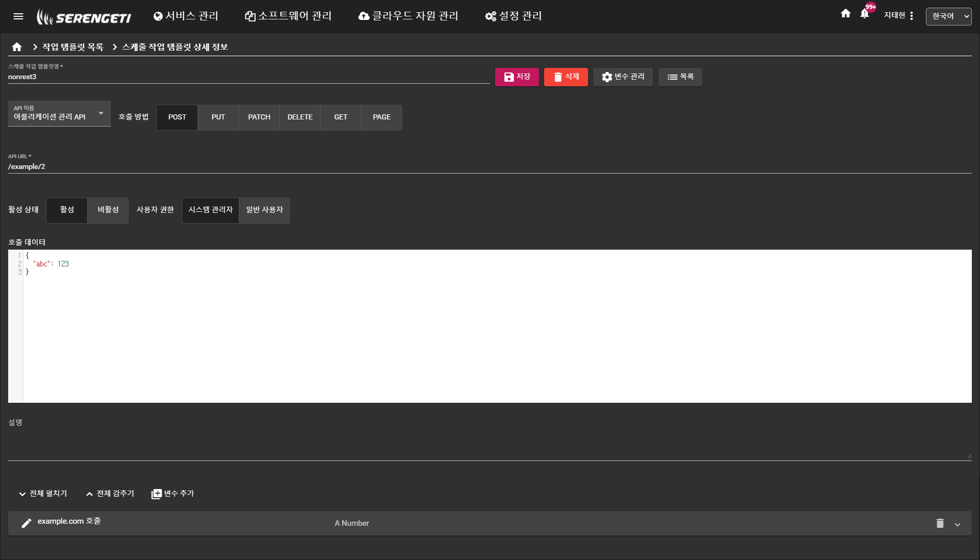Click the home icon in breadcrumb
Viewport: 980px width, 560px height.
coord(17,47)
